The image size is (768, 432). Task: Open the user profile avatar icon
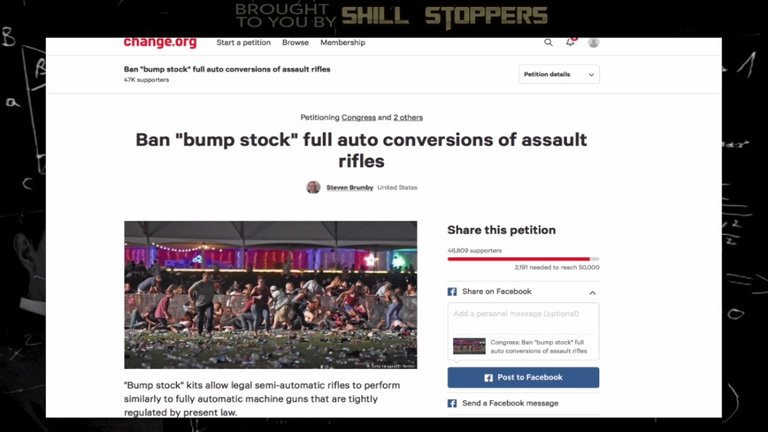click(593, 43)
